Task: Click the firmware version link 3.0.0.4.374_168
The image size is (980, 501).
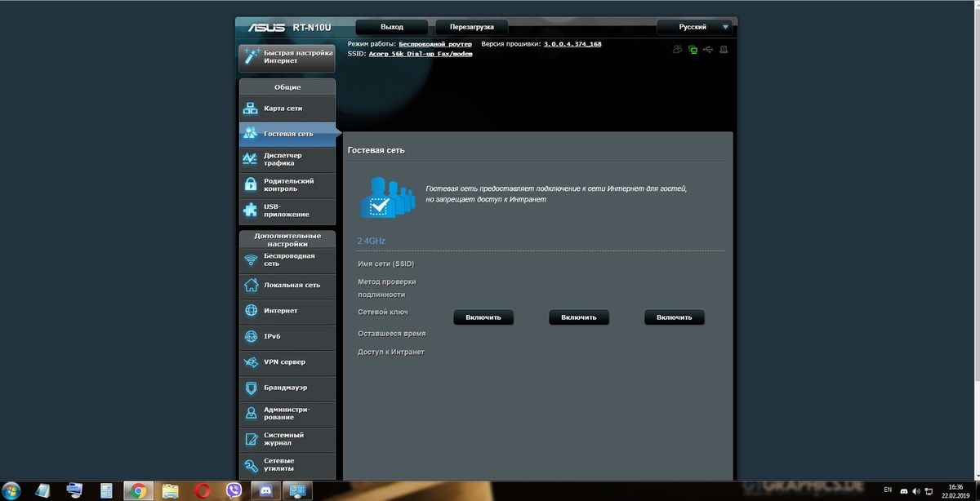Action: 572,44
